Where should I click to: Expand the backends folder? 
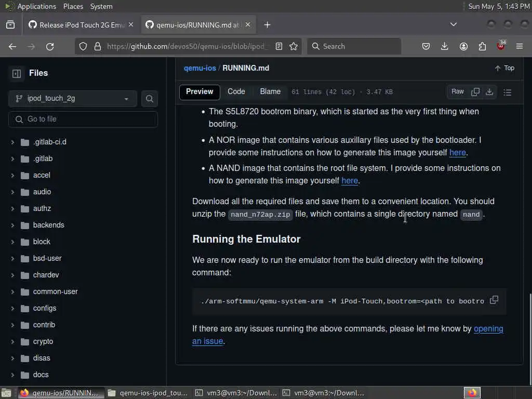pos(12,225)
